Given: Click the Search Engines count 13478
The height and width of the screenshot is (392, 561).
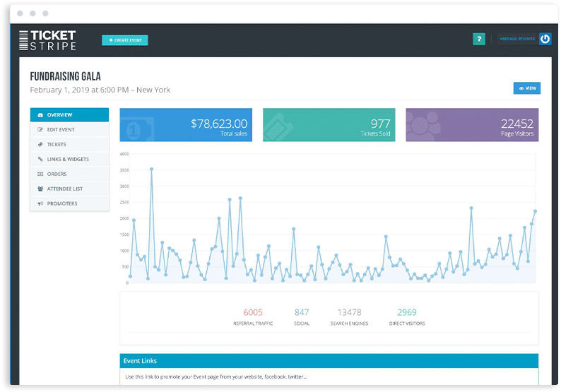Looking at the screenshot, I should click(x=349, y=312).
